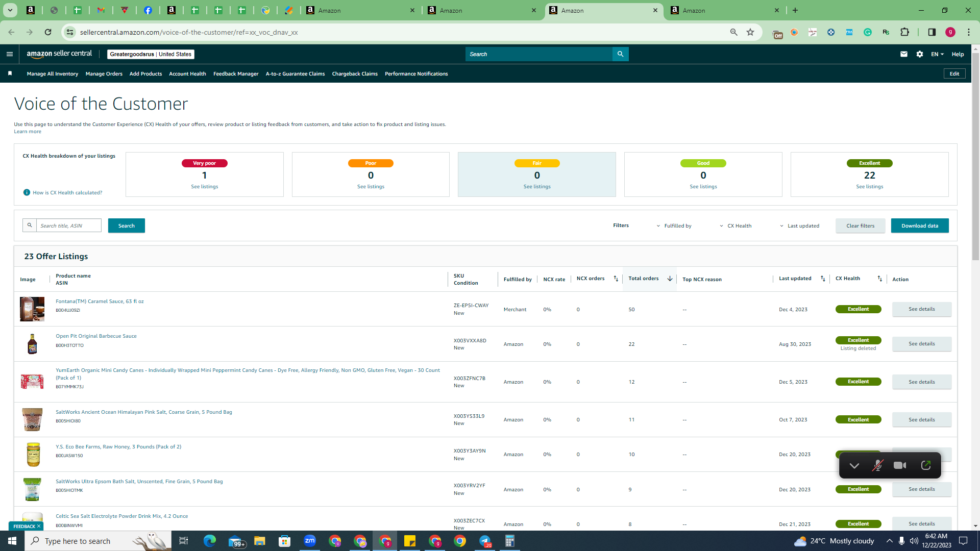Click the header Search input box
Image resolution: width=980 pixels, height=551 pixels.
click(539, 54)
